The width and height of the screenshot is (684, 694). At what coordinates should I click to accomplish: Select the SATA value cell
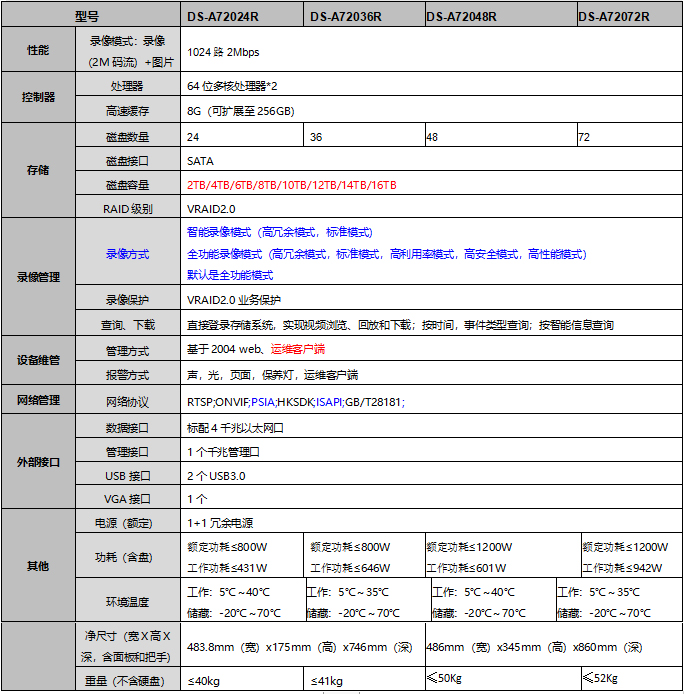click(x=431, y=159)
